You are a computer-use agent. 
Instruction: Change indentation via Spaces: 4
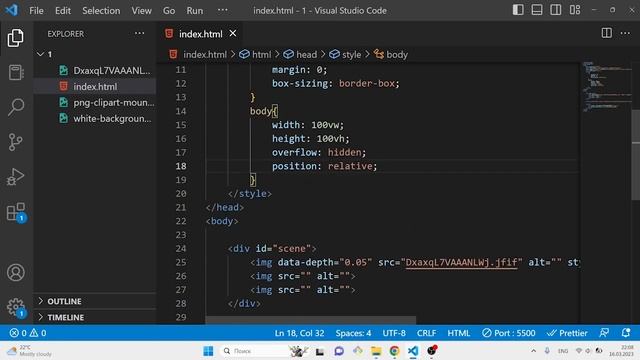click(353, 333)
